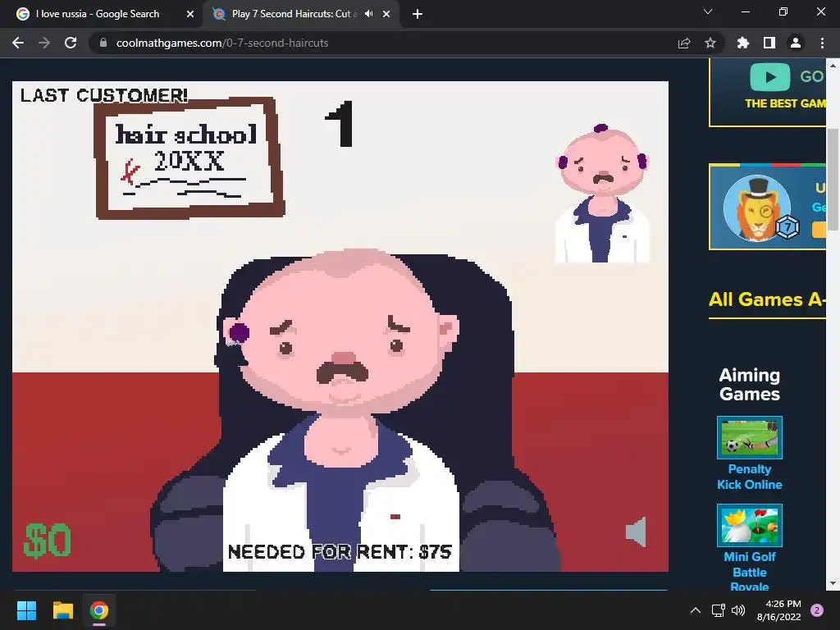The width and height of the screenshot is (840, 630).
Task: Click the scrollbar up arrow
Action: click(833, 66)
